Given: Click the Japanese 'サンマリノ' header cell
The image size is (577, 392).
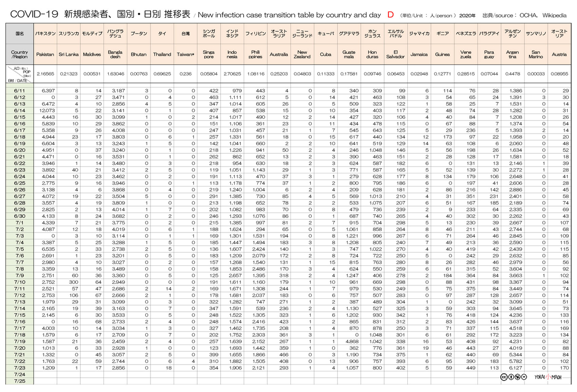Looking at the screenshot, I should 536,34.
